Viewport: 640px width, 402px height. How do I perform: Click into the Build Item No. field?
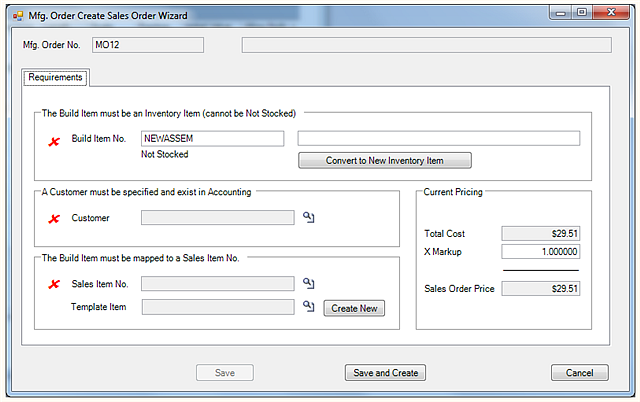pos(211,138)
